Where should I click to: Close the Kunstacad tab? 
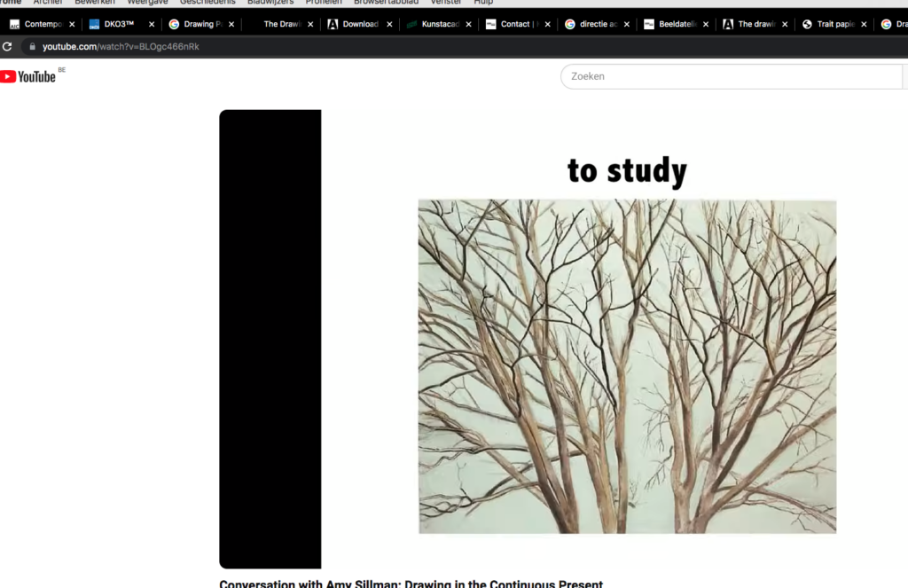pos(468,24)
